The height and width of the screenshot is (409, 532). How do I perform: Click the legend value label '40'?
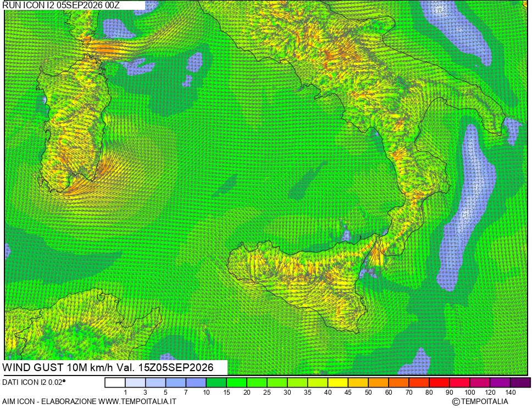pyautogui.click(x=328, y=393)
